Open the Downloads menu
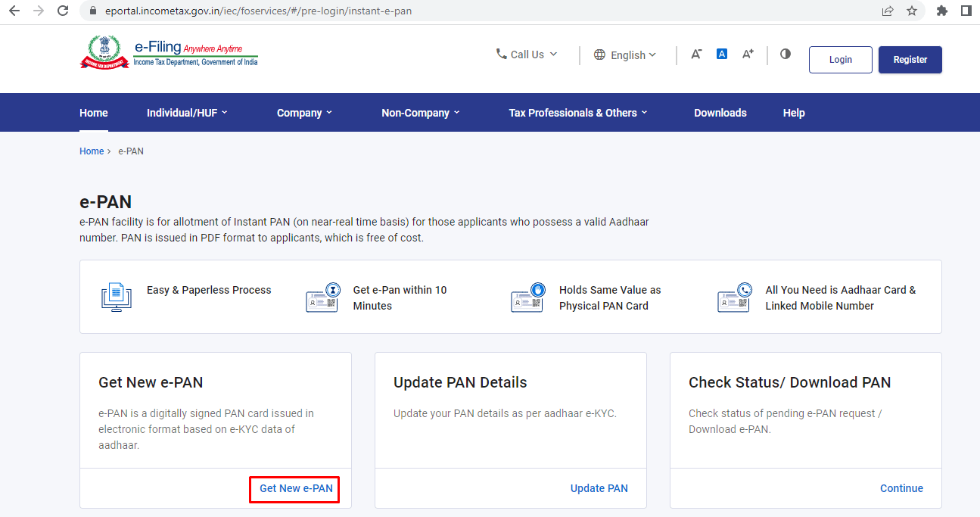Screen dimensions: 980x517 click(720, 112)
